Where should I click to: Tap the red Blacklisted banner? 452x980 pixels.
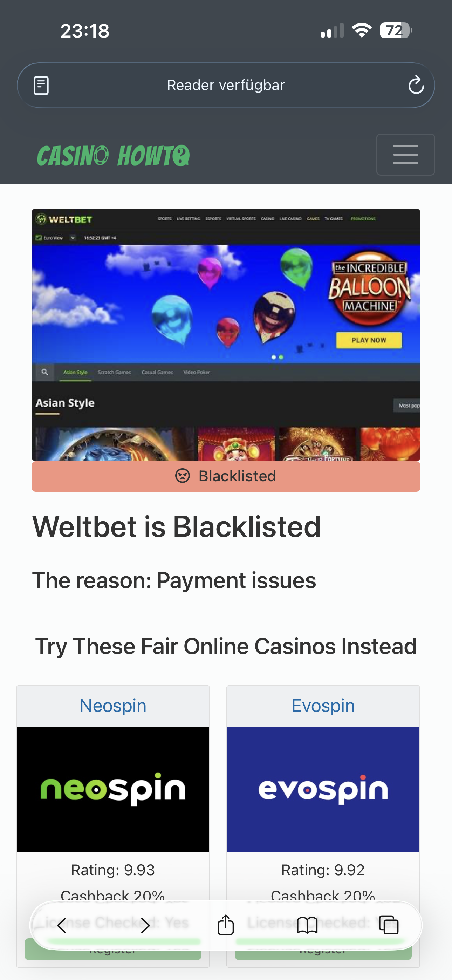click(226, 476)
